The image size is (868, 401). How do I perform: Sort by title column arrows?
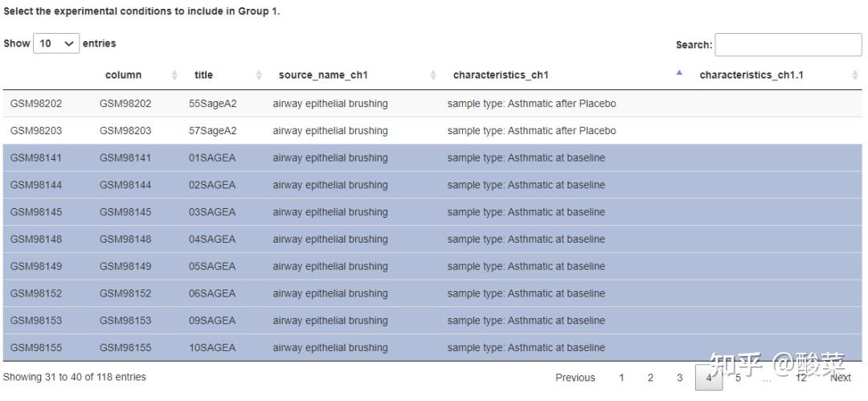point(259,76)
